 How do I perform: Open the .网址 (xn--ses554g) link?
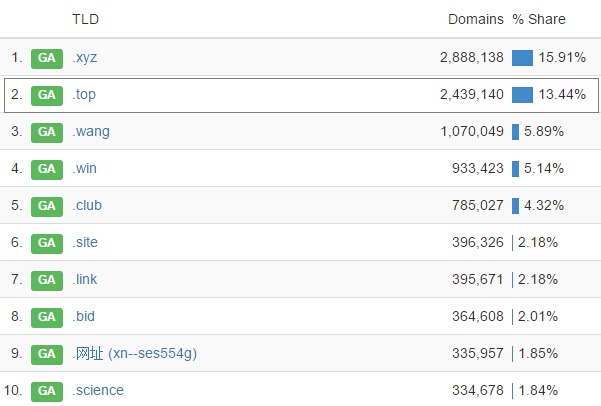(135, 353)
